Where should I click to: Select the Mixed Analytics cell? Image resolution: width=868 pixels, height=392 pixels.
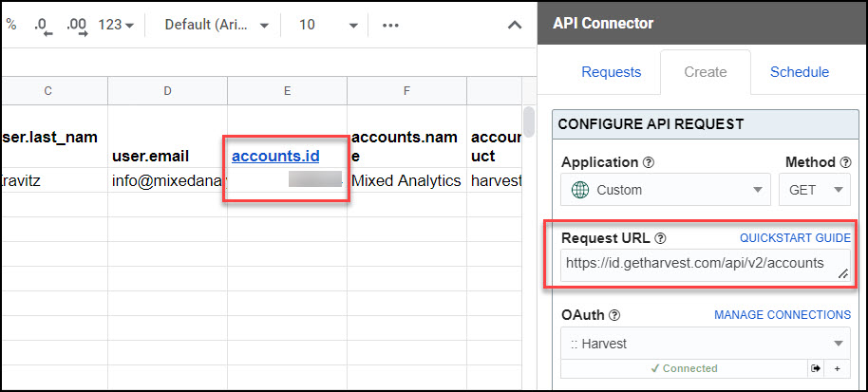click(x=406, y=180)
